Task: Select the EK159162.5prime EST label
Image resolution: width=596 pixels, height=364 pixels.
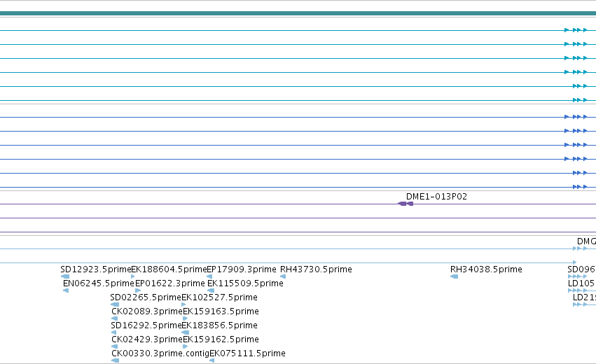Action: coord(221,339)
